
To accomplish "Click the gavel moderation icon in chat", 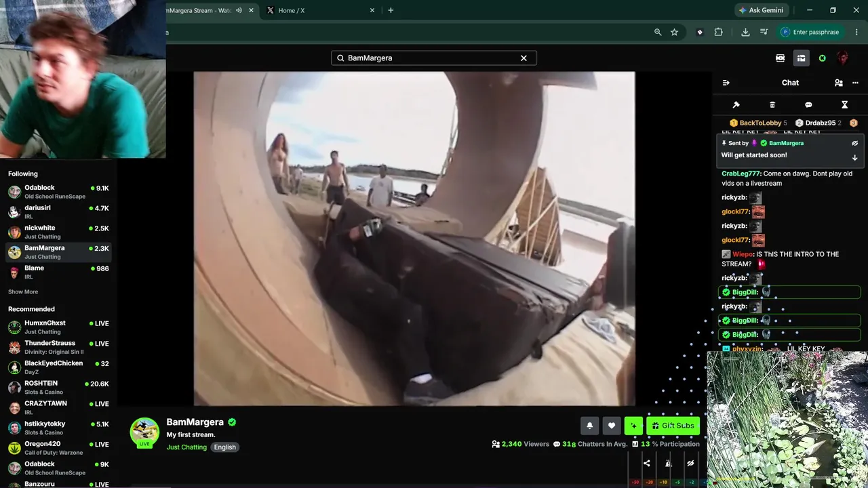I will point(736,105).
